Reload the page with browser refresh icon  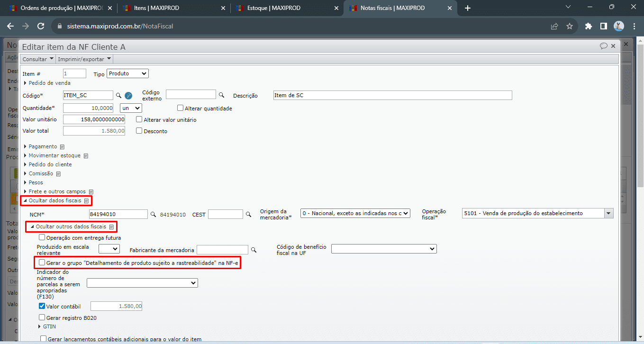pyautogui.click(x=41, y=26)
